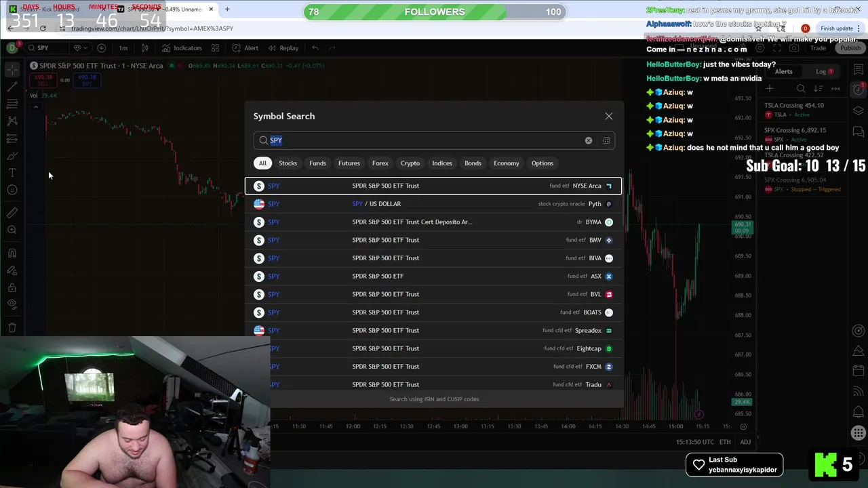
Task: Open the alerts three-dots menu
Action: [835, 89]
